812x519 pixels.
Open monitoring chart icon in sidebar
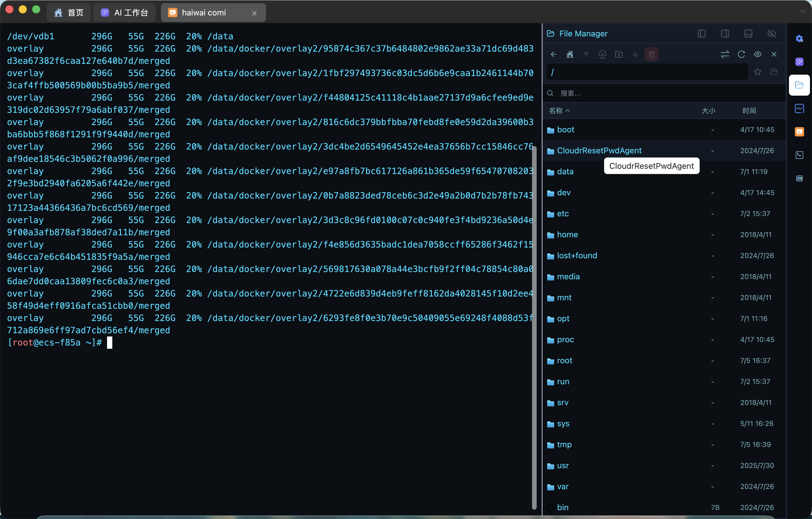pos(799,108)
